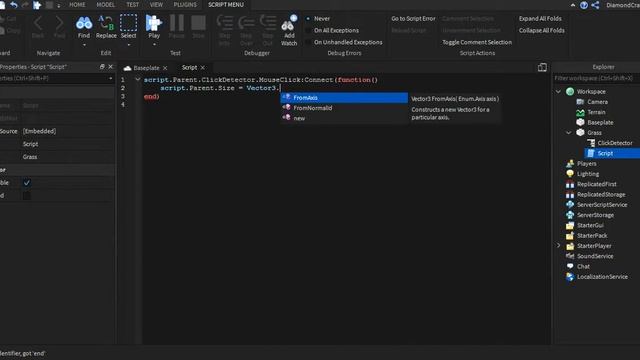Open the TEST ribbon tab

(132, 5)
